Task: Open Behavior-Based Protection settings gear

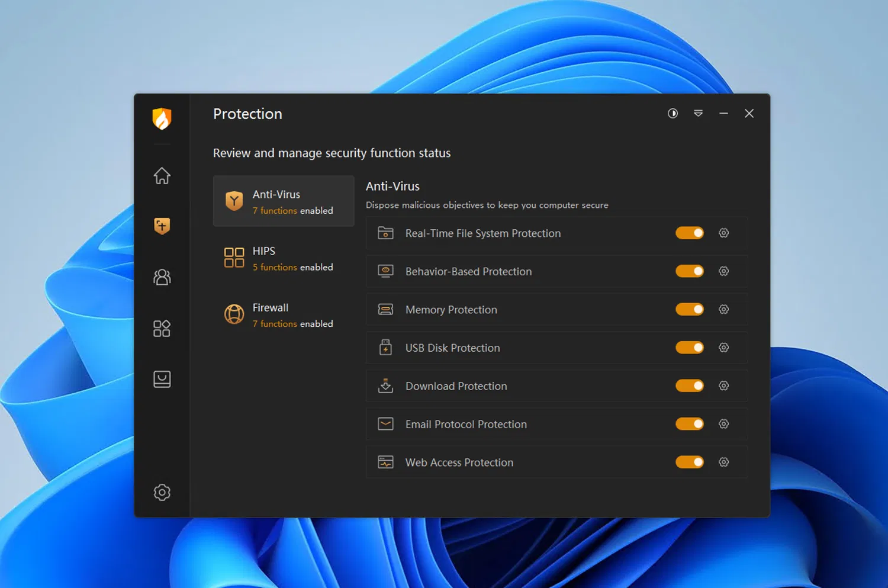Action: click(723, 271)
